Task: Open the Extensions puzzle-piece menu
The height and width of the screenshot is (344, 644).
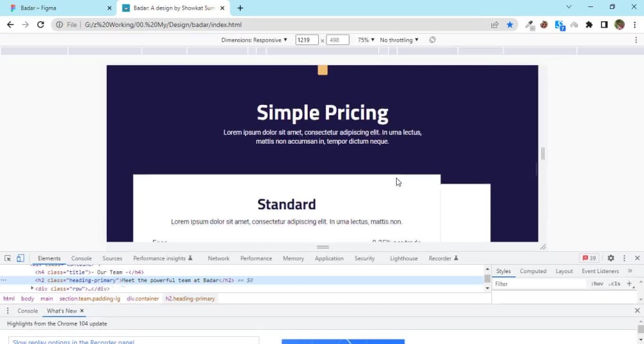Action: (x=589, y=24)
